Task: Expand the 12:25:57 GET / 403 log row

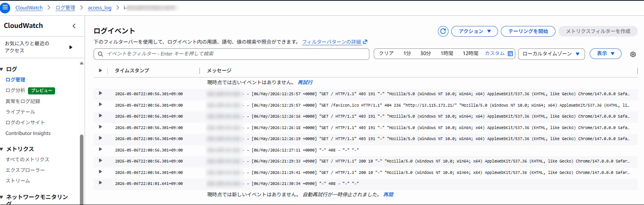Action: [x=100, y=93]
